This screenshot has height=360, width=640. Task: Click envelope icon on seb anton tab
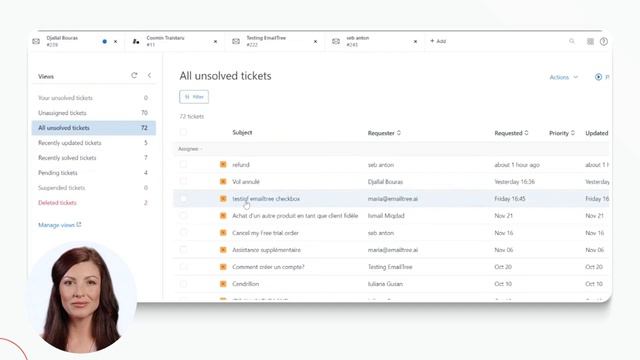(336, 41)
